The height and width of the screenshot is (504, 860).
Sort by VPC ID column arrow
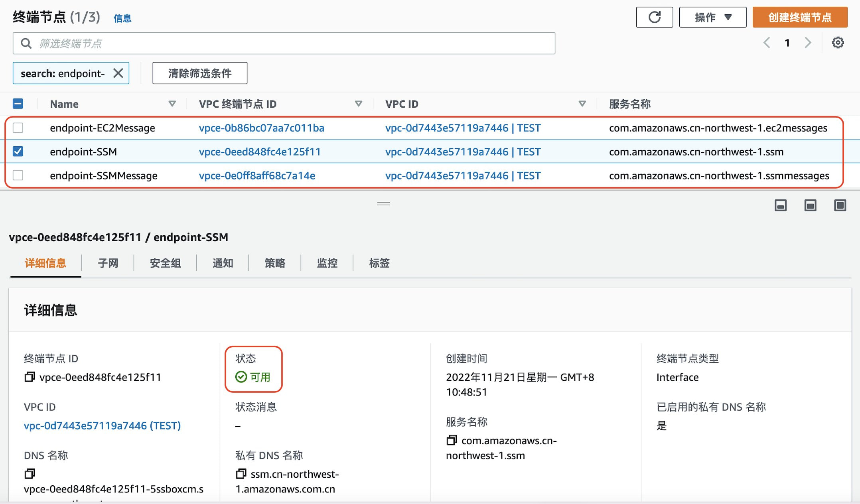(582, 104)
